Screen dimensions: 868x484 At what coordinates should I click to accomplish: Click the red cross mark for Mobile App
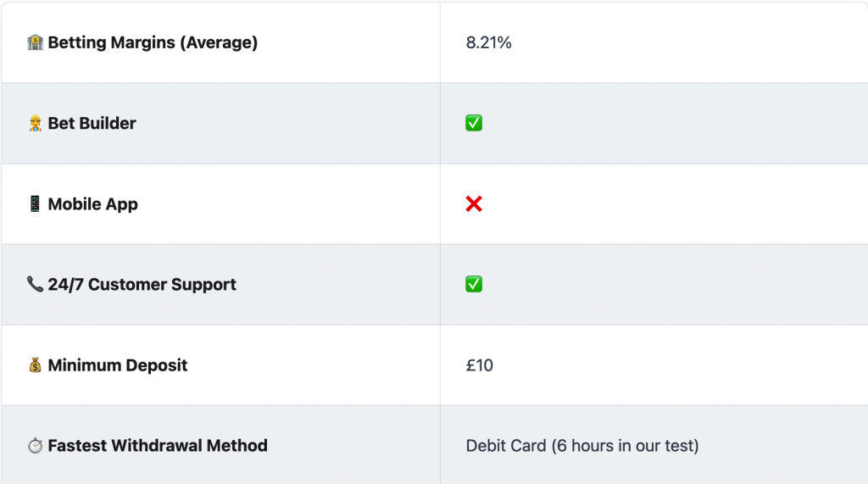pyautogui.click(x=474, y=203)
